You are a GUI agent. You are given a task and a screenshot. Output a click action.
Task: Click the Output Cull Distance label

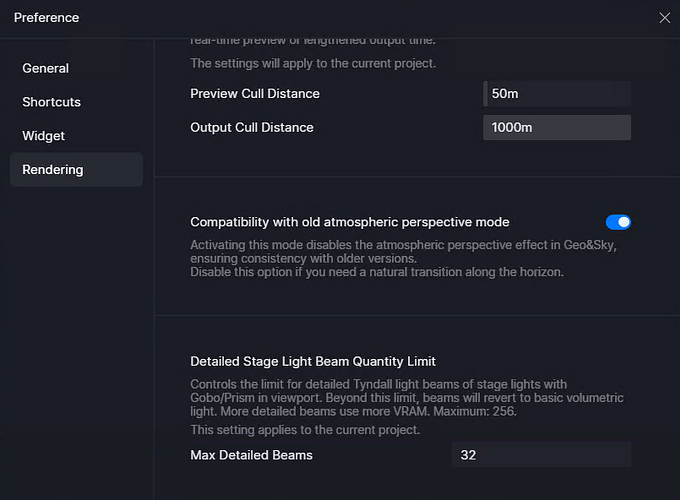[252, 127]
